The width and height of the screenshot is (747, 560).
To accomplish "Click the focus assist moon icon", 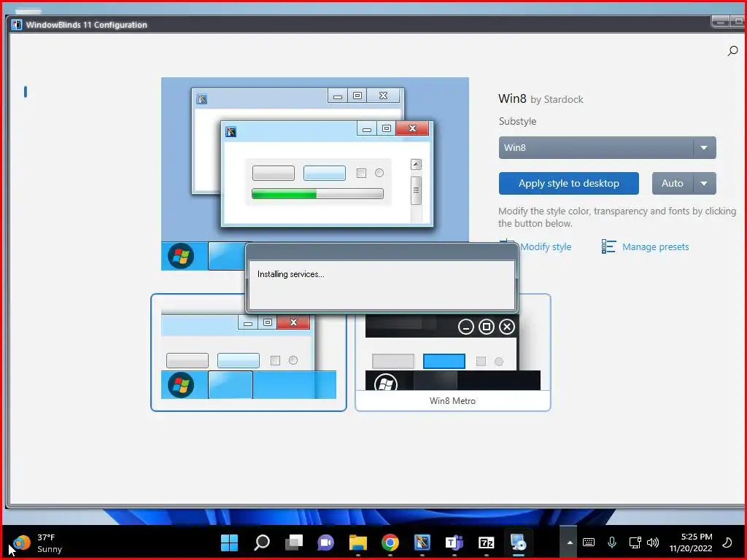I will pos(727,542).
